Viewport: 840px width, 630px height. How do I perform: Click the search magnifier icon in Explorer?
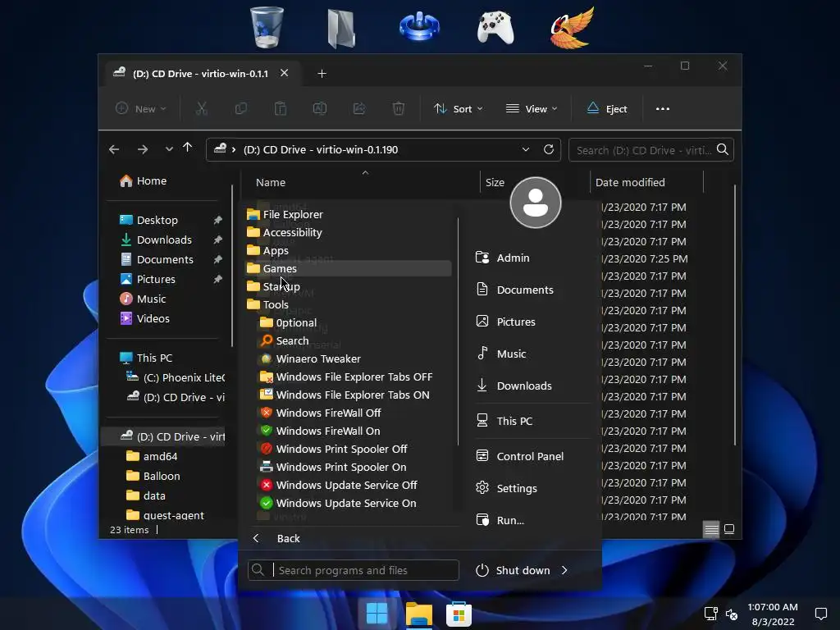[x=723, y=149]
